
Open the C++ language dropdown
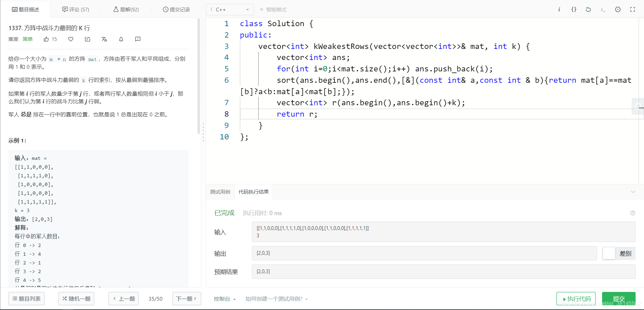pyautogui.click(x=230, y=9)
